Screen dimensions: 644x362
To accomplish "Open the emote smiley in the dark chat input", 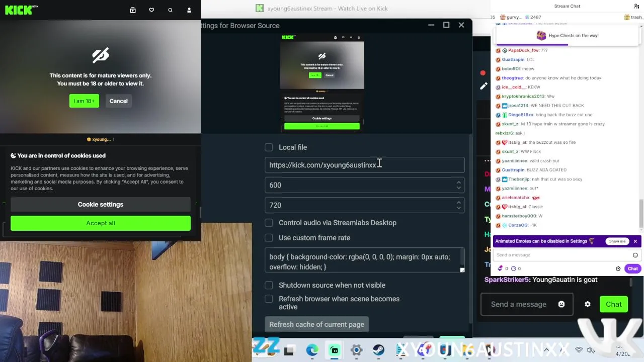I will point(561,304).
